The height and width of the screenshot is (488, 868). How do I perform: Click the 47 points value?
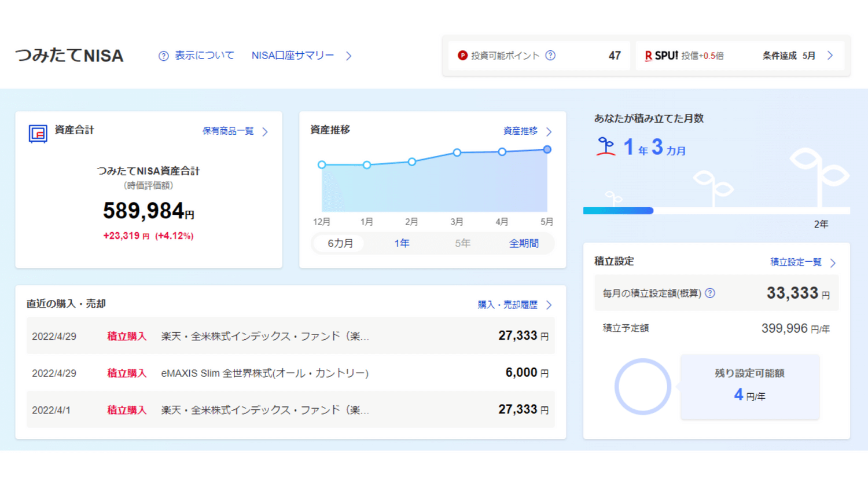pyautogui.click(x=615, y=56)
